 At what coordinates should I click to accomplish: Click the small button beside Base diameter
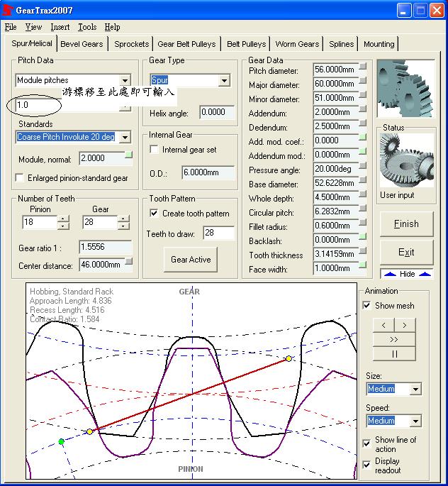click(362, 180)
